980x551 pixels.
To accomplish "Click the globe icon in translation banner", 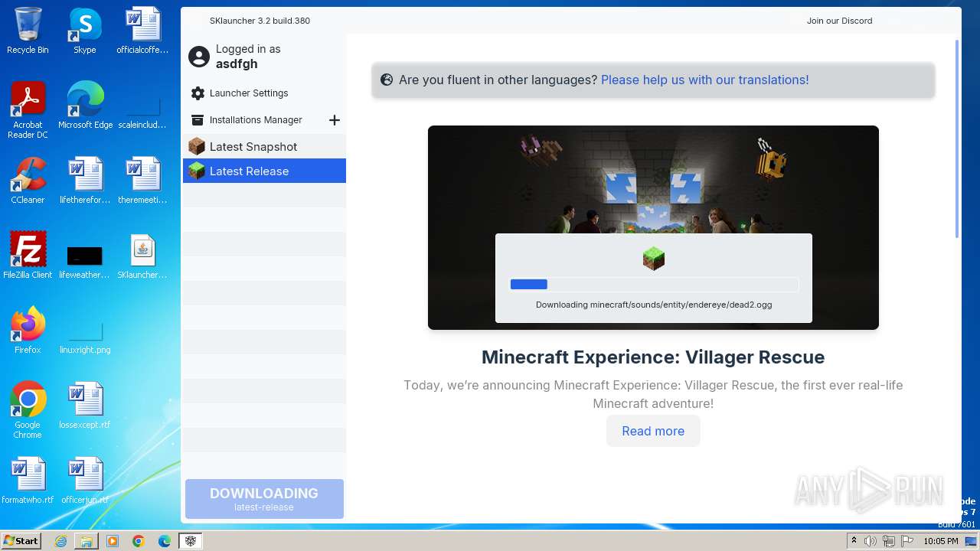I will 387,80.
